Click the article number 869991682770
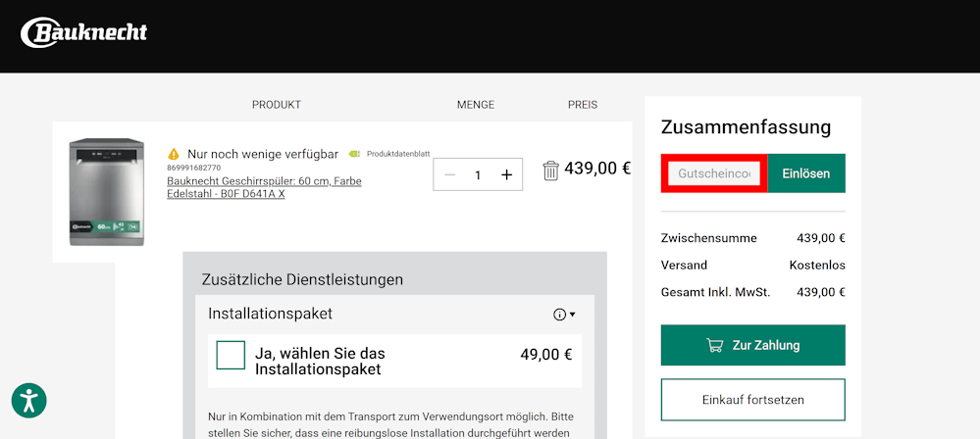Viewport: 980px width, 439px height. 194,168
